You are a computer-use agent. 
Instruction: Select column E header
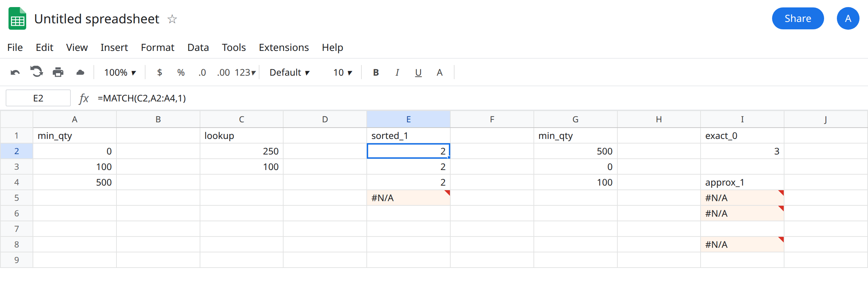(x=408, y=119)
